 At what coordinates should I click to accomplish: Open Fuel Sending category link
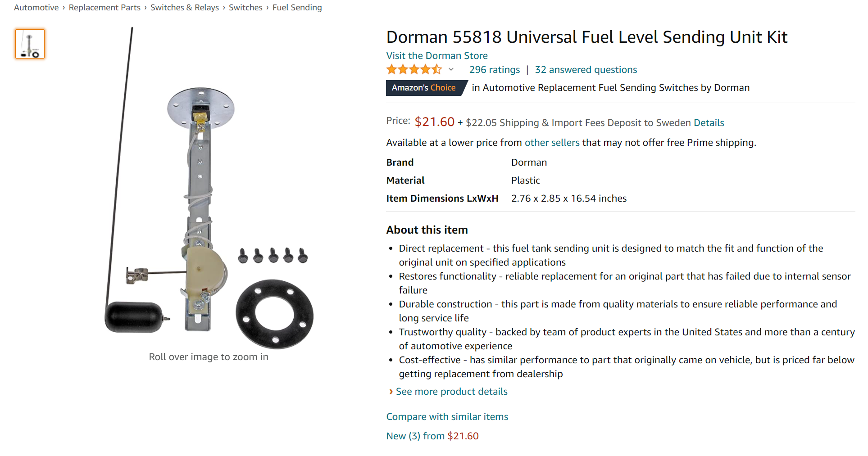coord(297,8)
